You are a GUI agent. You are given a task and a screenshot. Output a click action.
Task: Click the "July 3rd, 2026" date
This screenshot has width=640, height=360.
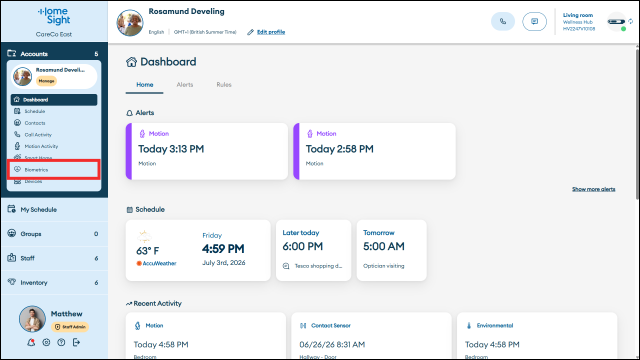pos(224,262)
